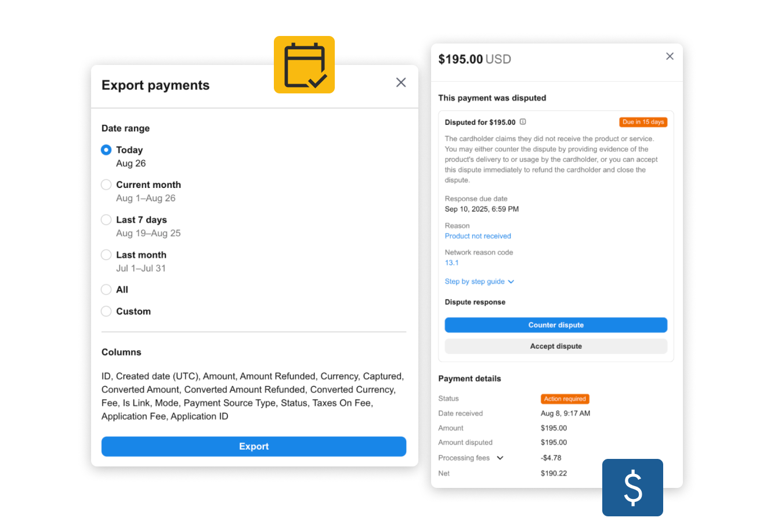Choose the Last 7 days radio
774x532 pixels.
tap(106, 220)
